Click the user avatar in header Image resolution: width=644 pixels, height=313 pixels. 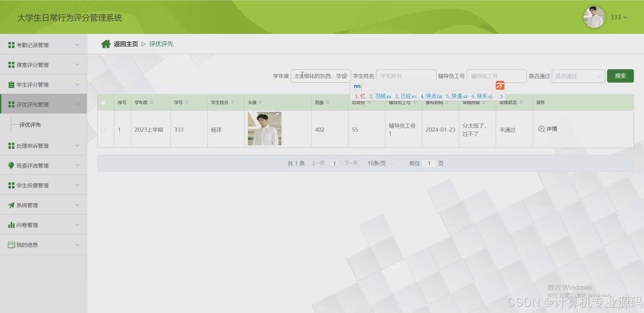pos(594,17)
